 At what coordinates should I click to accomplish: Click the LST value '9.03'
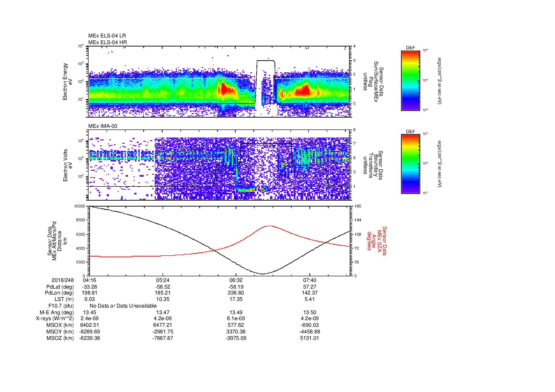pyautogui.click(x=89, y=300)
